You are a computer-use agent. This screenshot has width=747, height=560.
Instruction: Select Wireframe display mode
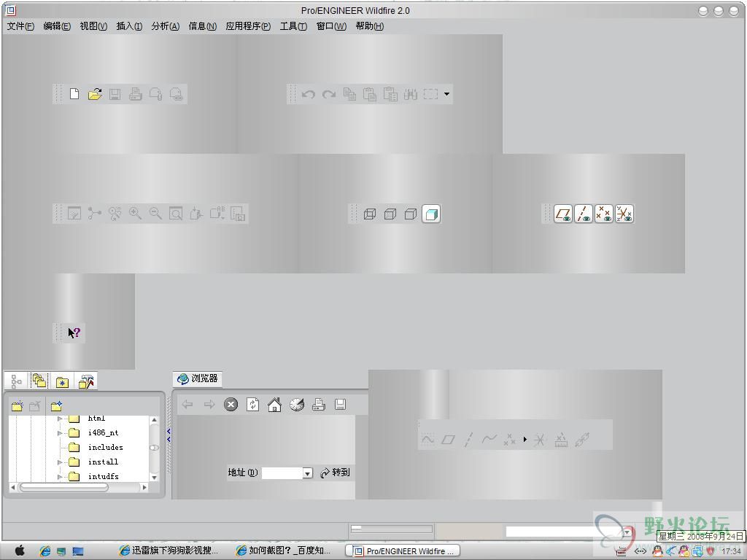pyautogui.click(x=370, y=214)
